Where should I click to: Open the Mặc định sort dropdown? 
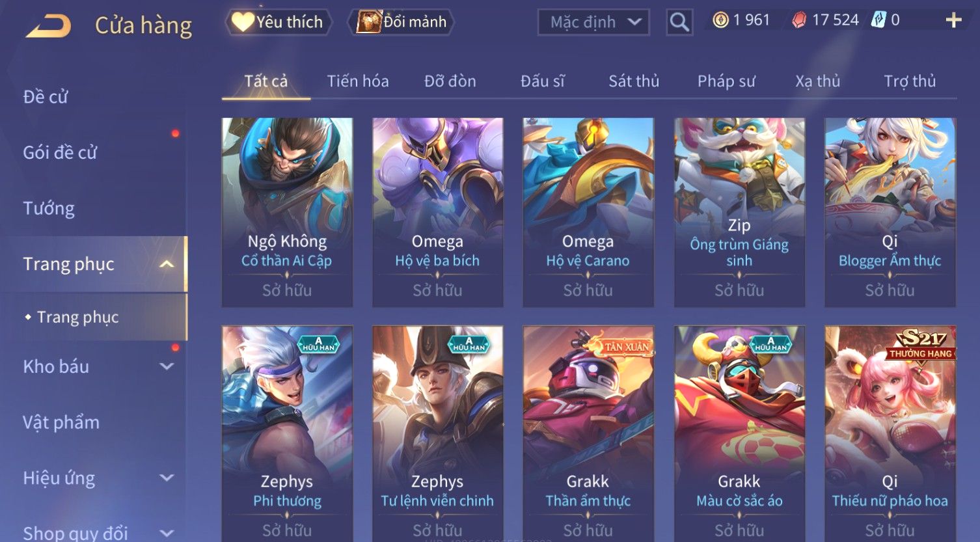(x=593, y=22)
